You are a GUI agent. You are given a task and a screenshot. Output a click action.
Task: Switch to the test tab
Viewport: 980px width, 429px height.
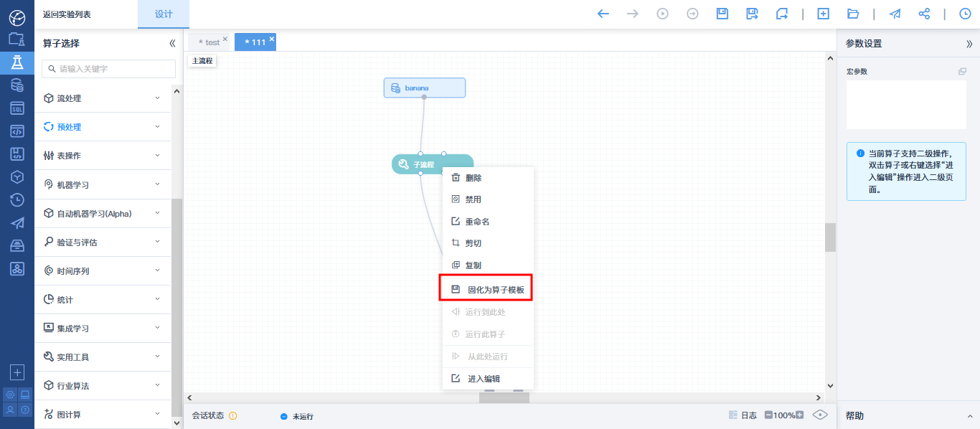(x=209, y=42)
